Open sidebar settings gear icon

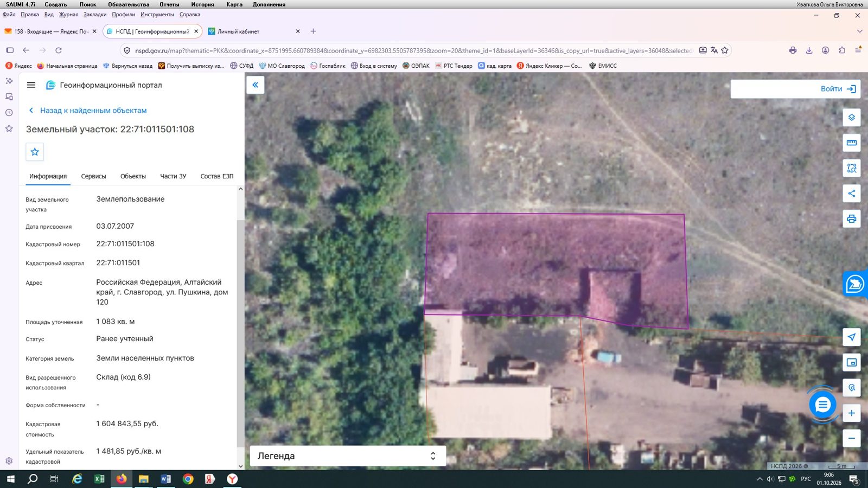click(9, 461)
